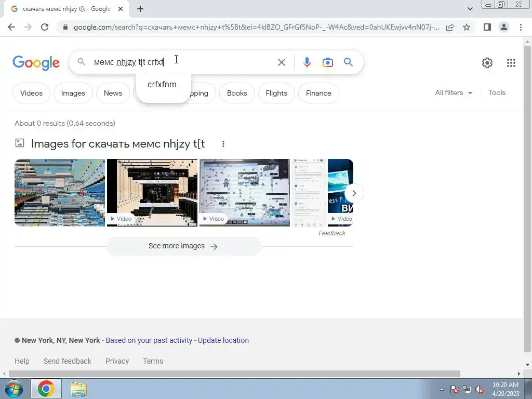Reload the current page
This screenshot has height=399, width=532.
coord(45,27)
